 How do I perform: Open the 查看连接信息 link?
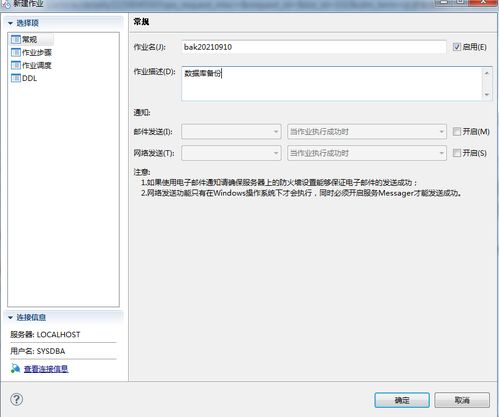[46, 369]
